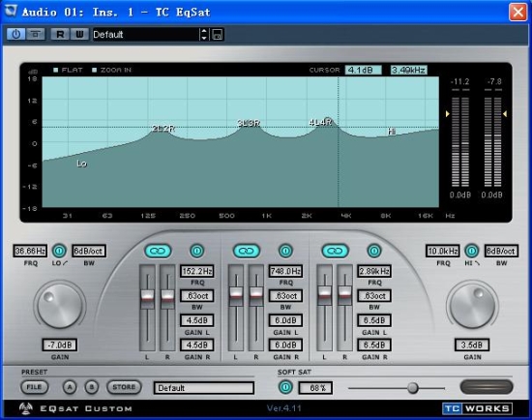
Task: Open the Default preset dropdown at top
Action: pyautogui.click(x=146, y=34)
